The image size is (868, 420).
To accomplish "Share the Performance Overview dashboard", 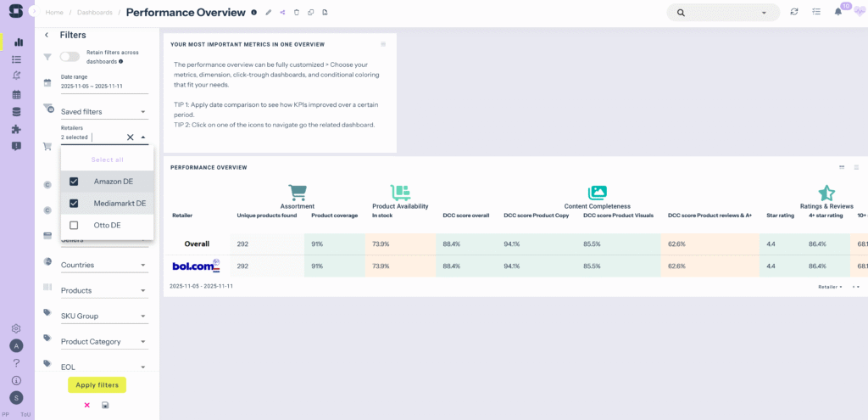I will click(282, 13).
